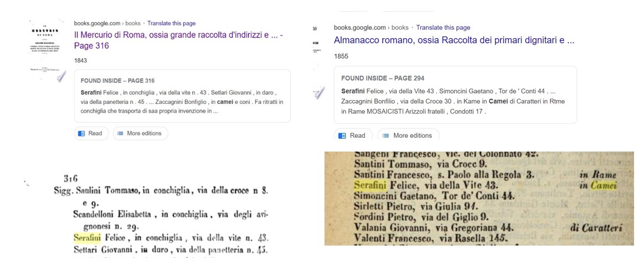Click the 1855 publication year

pos(341,56)
